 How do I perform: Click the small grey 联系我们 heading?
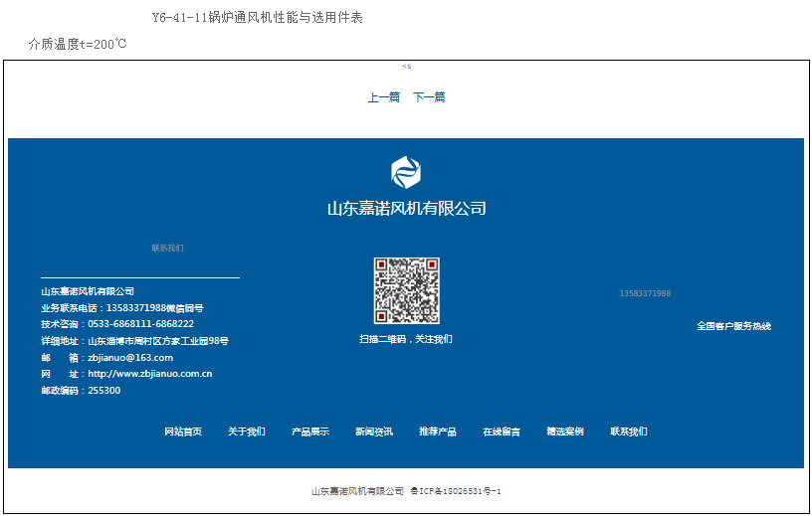[167, 248]
